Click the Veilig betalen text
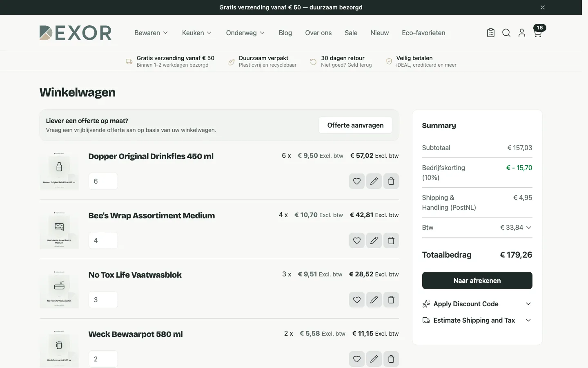Viewport: 588px width, 368px height. click(x=414, y=58)
